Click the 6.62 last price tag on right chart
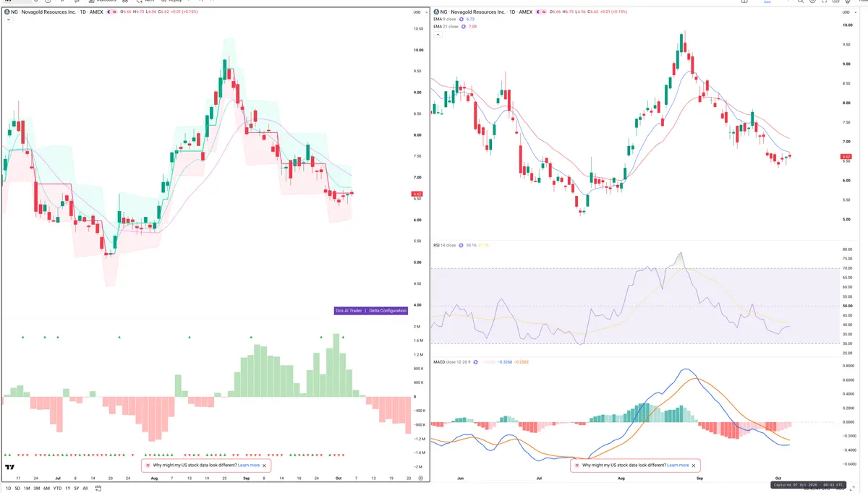This screenshot has width=868, height=493. pos(846,156)
